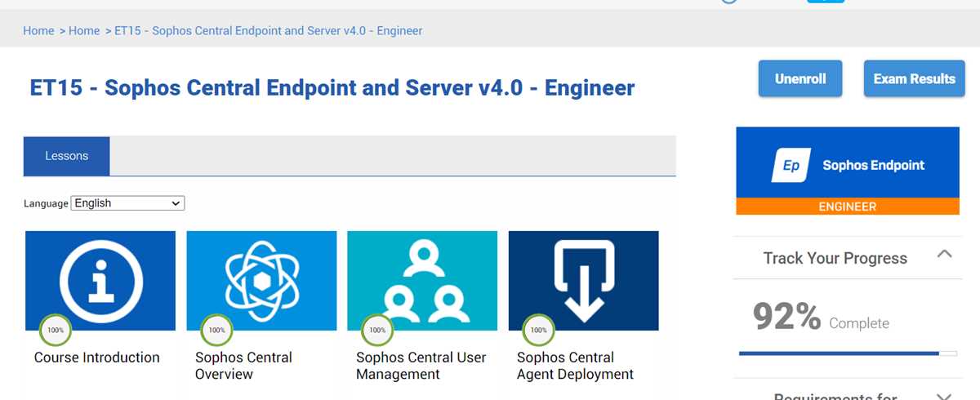Click the ET15 course page heading

(x=332, y=87)
